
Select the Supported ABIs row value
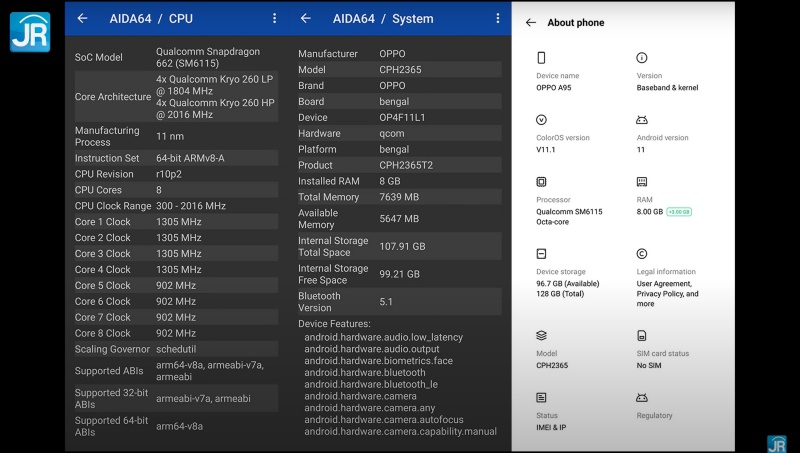click(x=210, y=371)
